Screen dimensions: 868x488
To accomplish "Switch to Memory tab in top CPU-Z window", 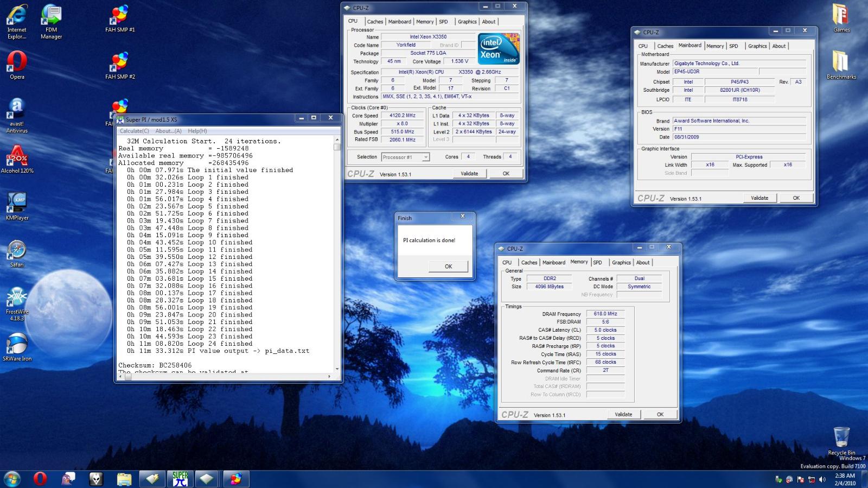I will click(425, 22).
